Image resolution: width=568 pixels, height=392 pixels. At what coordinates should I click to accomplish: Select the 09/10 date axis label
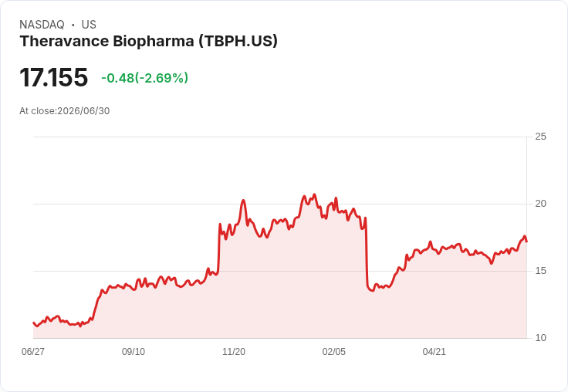134,351
